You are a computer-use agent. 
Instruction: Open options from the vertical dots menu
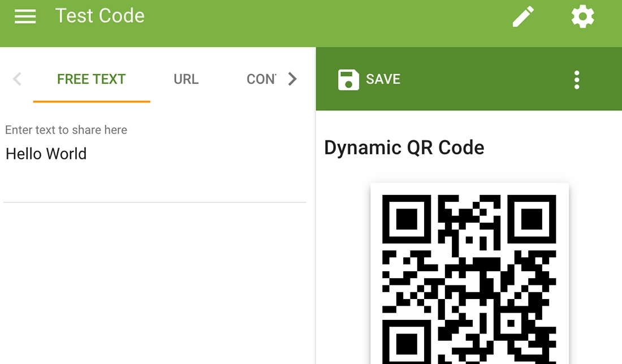(x=577, y=79)
